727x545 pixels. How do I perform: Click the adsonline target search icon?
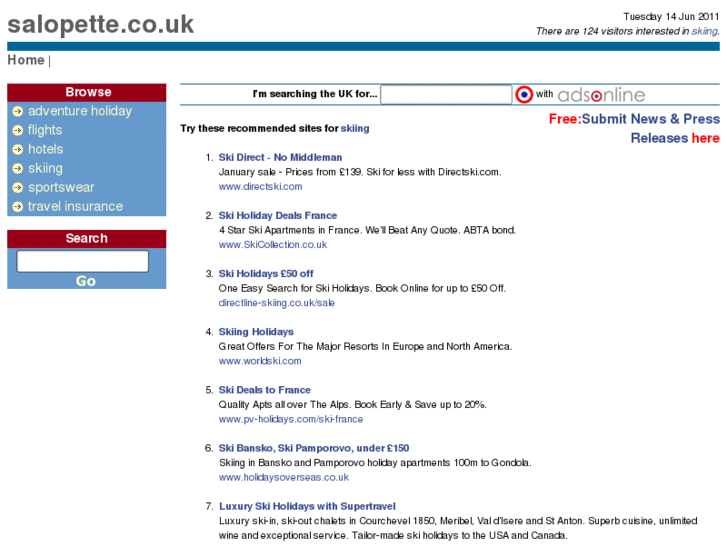(x=524, y=95)
